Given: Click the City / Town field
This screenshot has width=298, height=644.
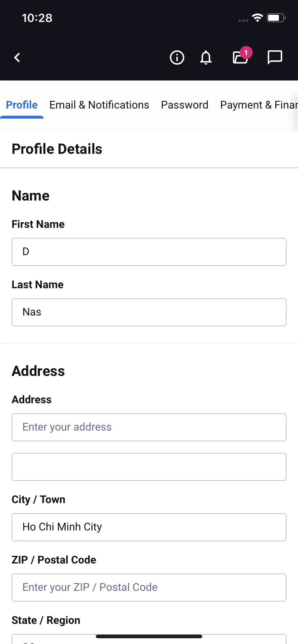Looking at the screenshot, I should coord(149,527).
